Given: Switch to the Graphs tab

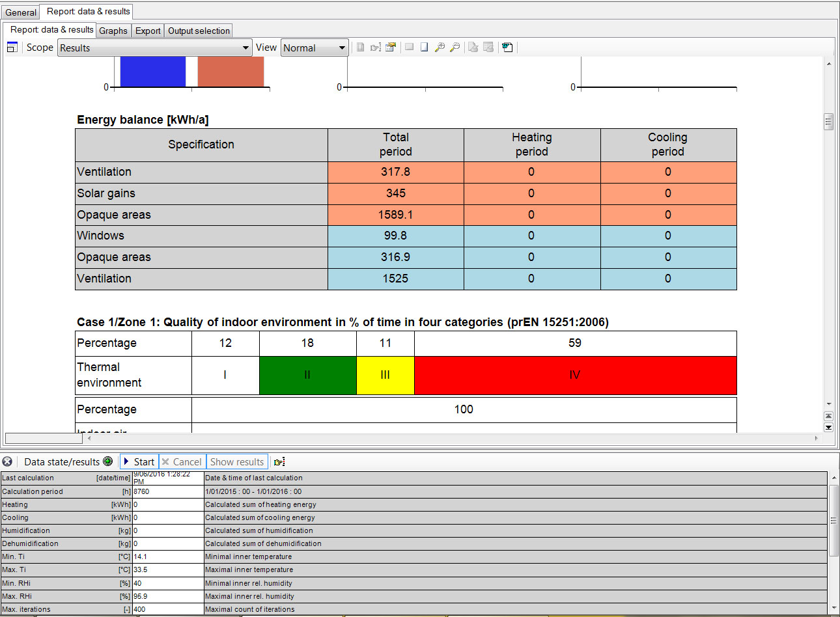Looking at the screenshot, I should pyautogui.click(x=113, y=31).
